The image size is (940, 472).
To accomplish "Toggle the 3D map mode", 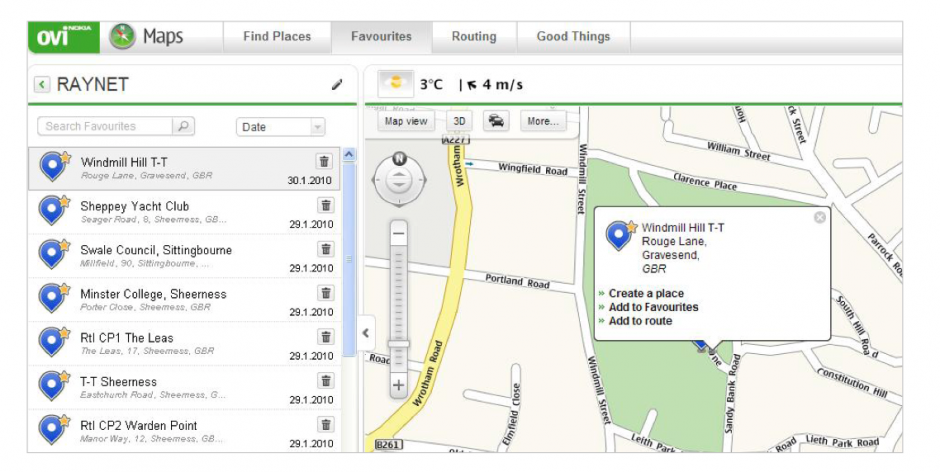I will point(459,121).
